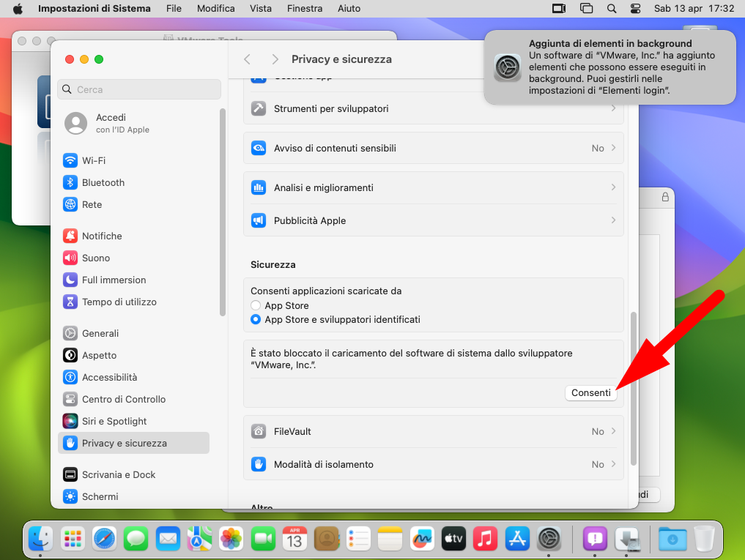745x560 pixels.
Task: Open the Apple menu
Action: coord(18,9)
